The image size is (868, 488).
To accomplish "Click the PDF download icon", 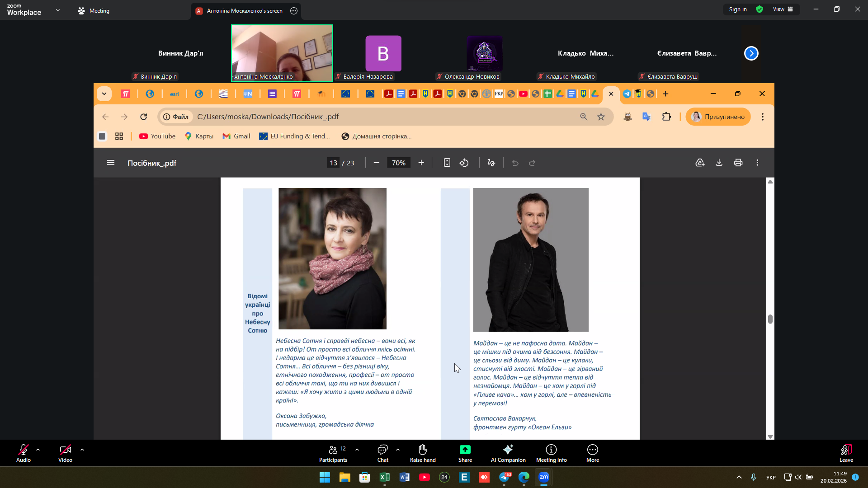I will point(719,163).
